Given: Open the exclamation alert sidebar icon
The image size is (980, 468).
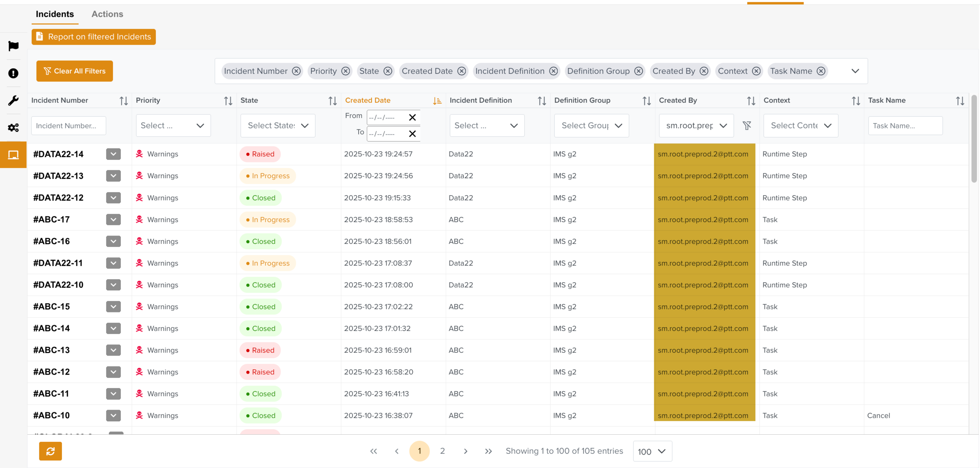Looking at the screenshot, I should tap(13, 73).
